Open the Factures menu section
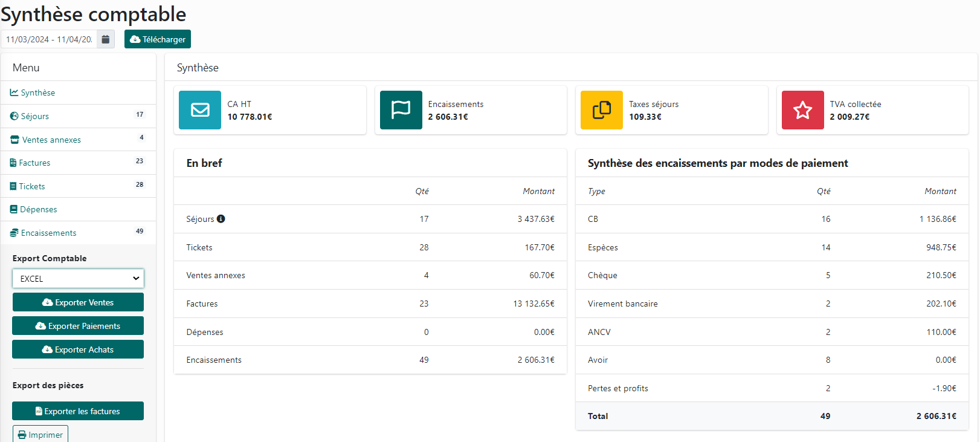980x442 pixels. pyautogui.click(x=34, y=163)
